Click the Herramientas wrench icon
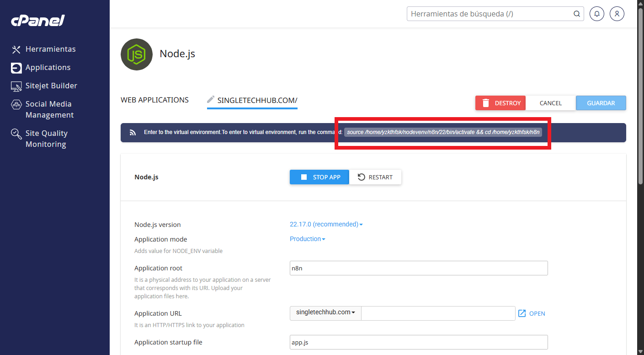 16,49
